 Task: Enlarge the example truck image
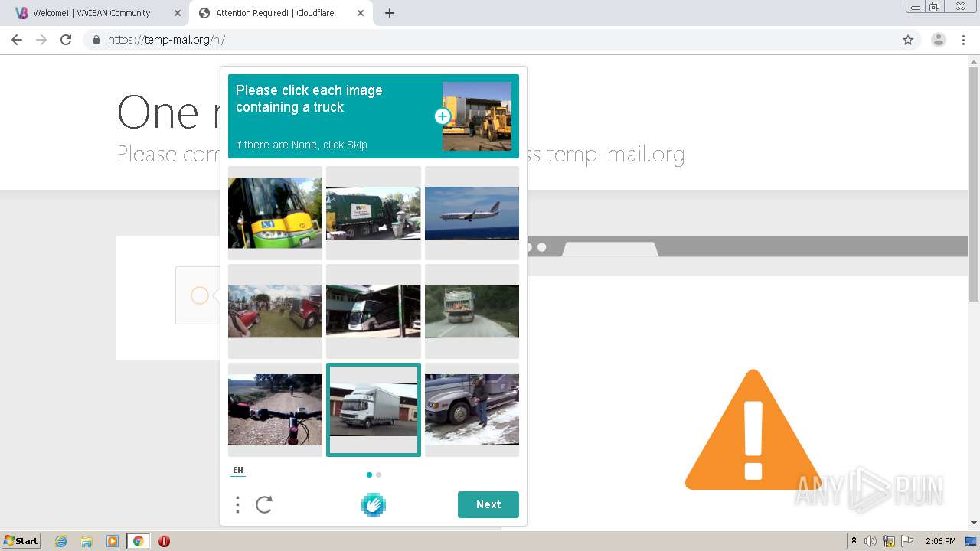[477, 116]
